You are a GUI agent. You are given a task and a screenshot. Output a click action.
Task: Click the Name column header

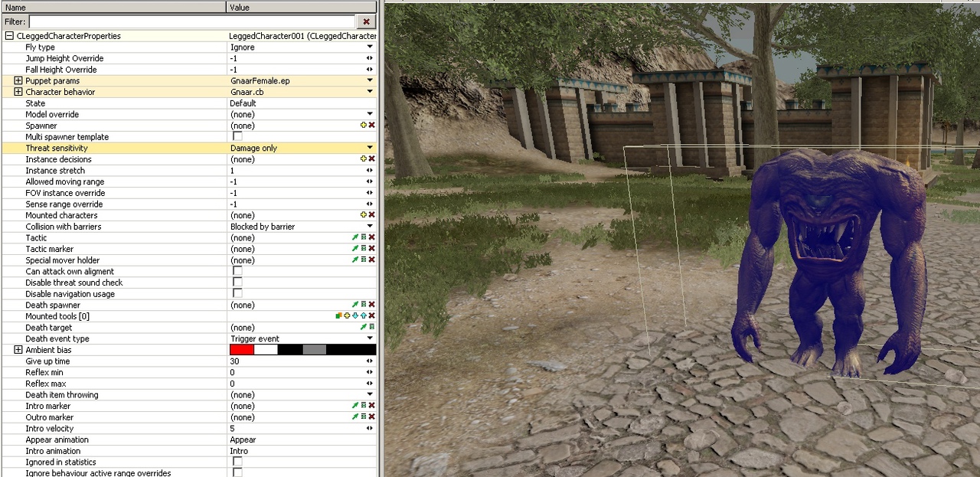(113, 7)
